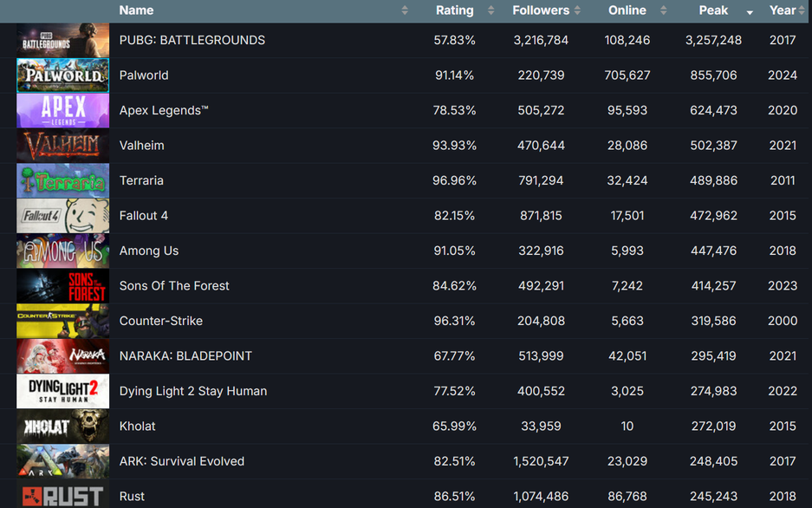Click the Counter-Strike game name

[161, 321]
